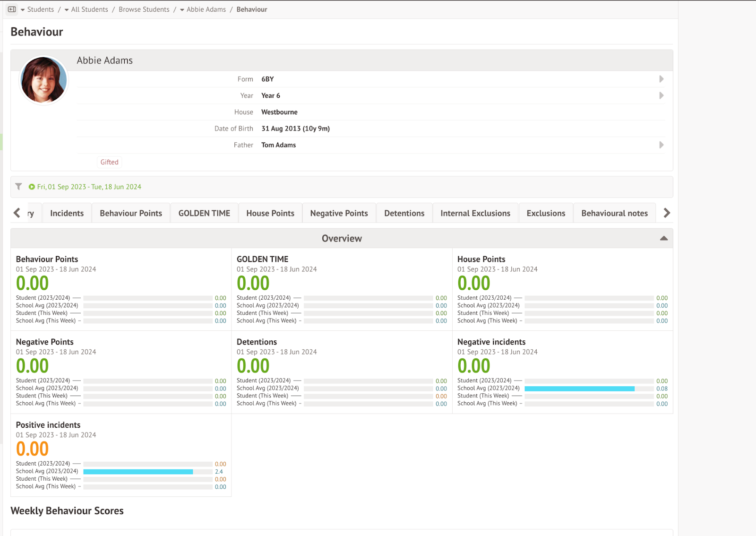Expand the All Students breadcrumb dropdown
This screenshot has height=536, width=756.
67,10
